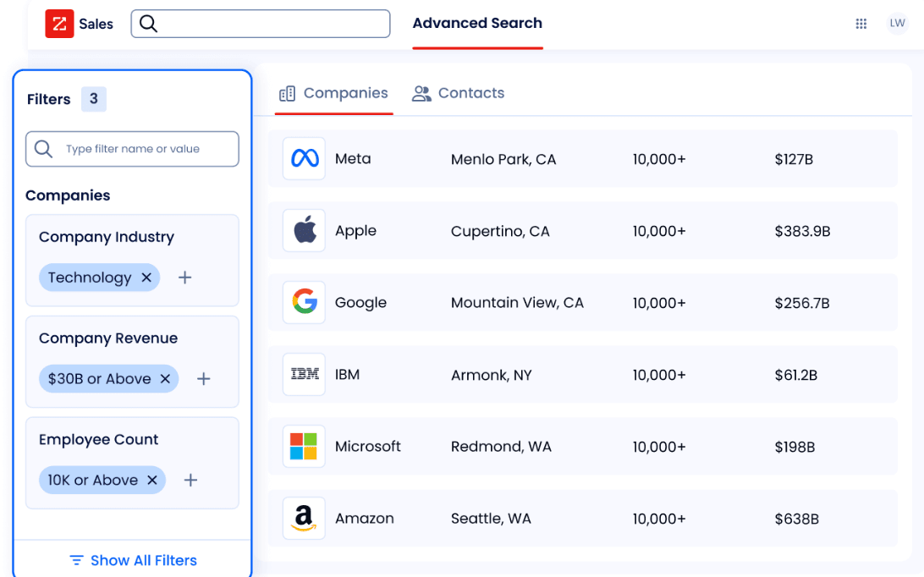This screenshot has height=577, width=924.
Task: Remove the Technology industry filter
Action: [146, 277]
